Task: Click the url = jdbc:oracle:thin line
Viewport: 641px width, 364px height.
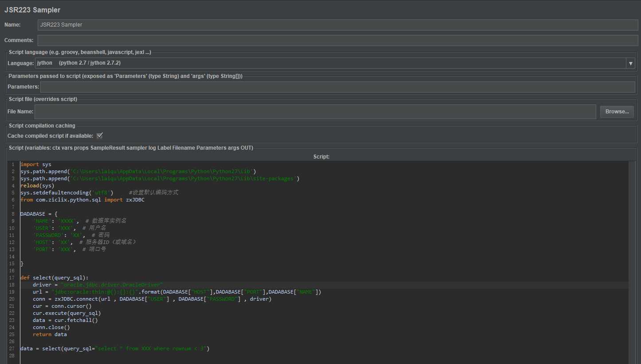Action: point(177,292)
